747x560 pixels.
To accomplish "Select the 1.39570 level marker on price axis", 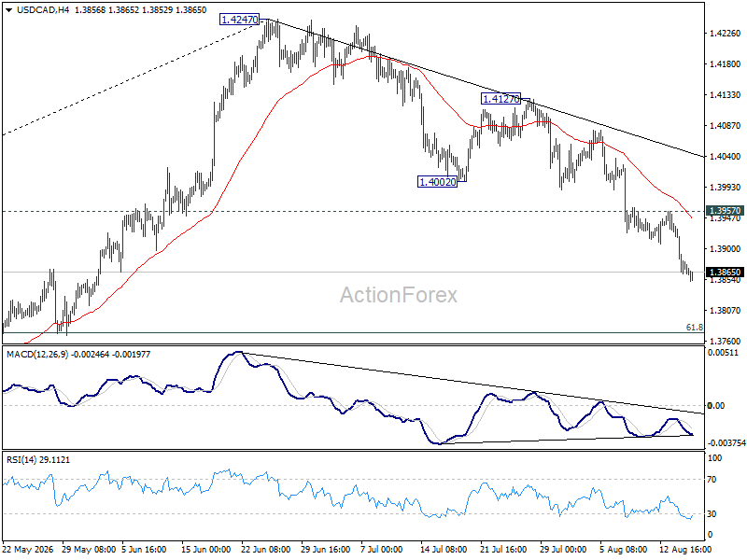I will point(725,211).
